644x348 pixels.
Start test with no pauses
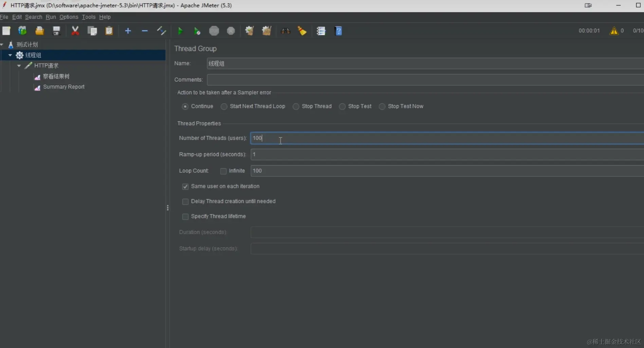(x=197, y=31)
